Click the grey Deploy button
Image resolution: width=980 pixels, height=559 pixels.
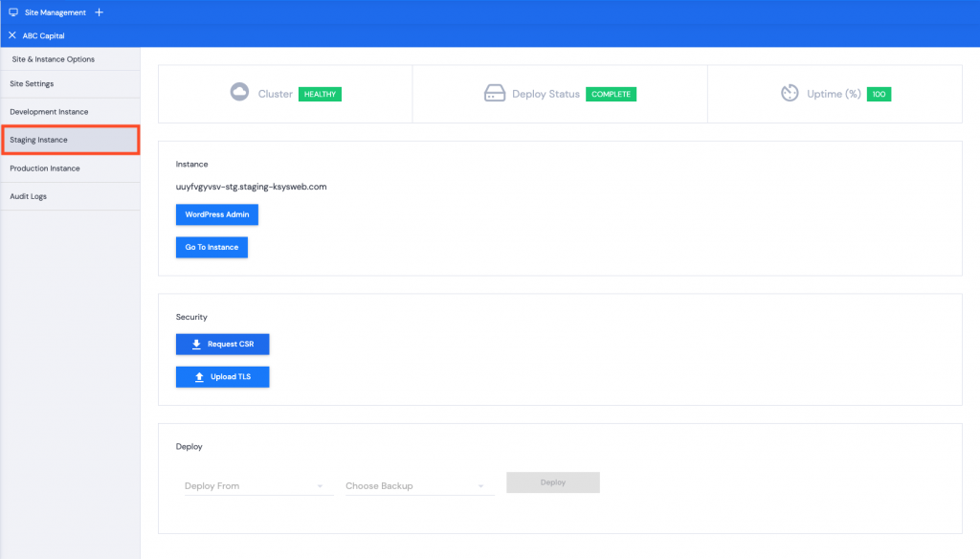pos(553,482)
